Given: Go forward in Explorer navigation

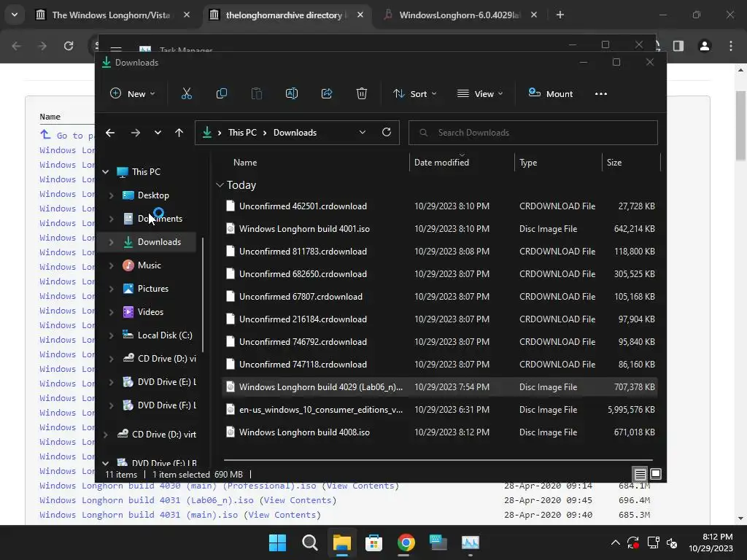Looking at the screenshot, I should [x=136, y=133].
